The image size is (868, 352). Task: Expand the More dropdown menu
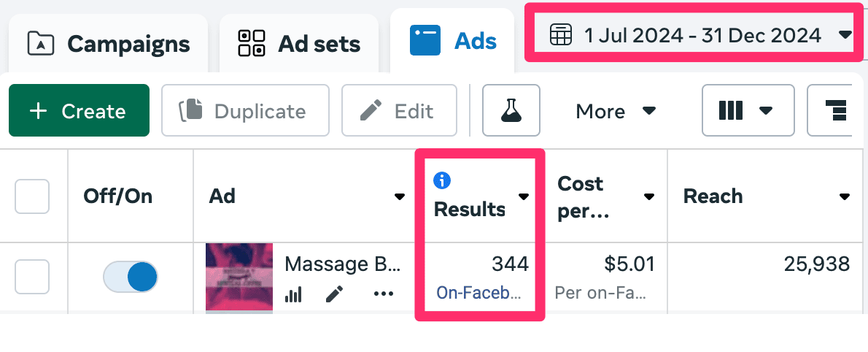pos(616,111)
